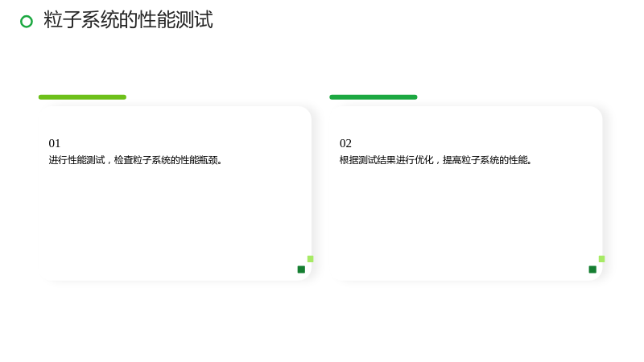
Task: Click the green circle bullet beside title
Action: [x=27, y=22]
